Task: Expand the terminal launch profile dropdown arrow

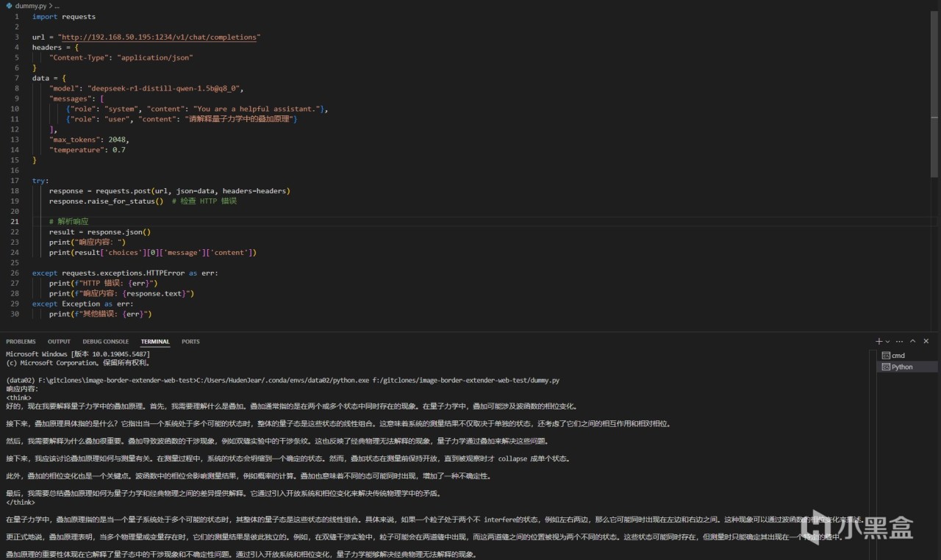Action: [x=887, y=342]
